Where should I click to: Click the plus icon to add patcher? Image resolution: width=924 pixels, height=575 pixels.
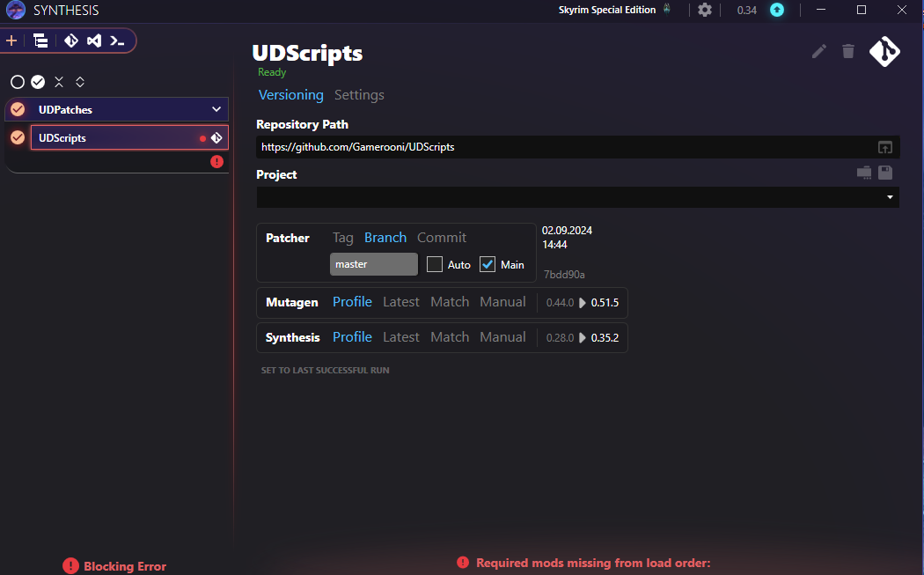[x=11, y=41]
